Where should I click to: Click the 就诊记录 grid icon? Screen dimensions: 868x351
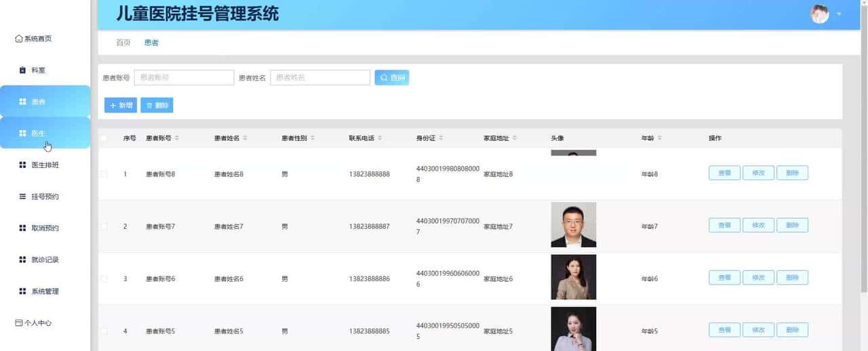(x=22, y=260)
